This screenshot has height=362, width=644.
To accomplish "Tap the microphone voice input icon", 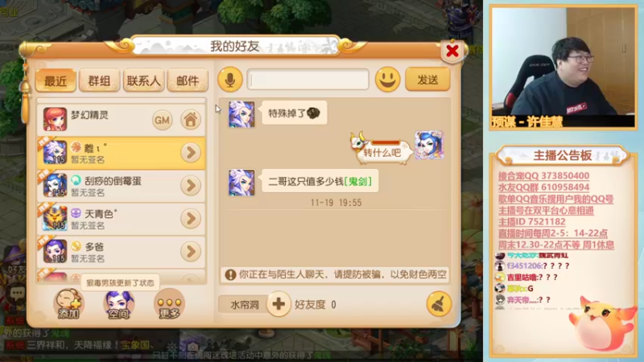I will point(230,79).
